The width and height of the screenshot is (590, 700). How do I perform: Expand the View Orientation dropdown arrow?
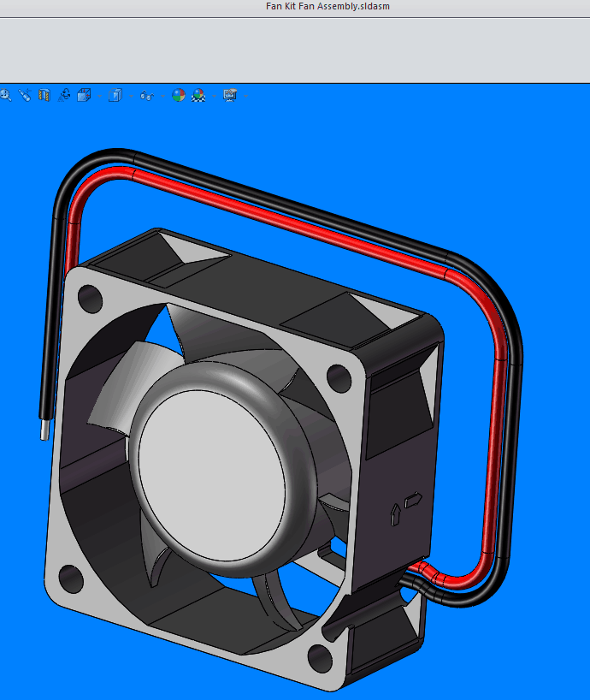[x=99, y=96]
